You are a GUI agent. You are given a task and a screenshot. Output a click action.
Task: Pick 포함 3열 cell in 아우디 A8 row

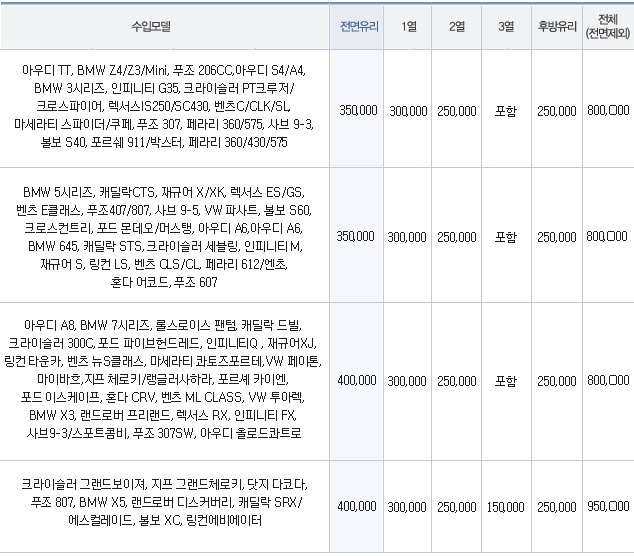[x=506, y=381]
